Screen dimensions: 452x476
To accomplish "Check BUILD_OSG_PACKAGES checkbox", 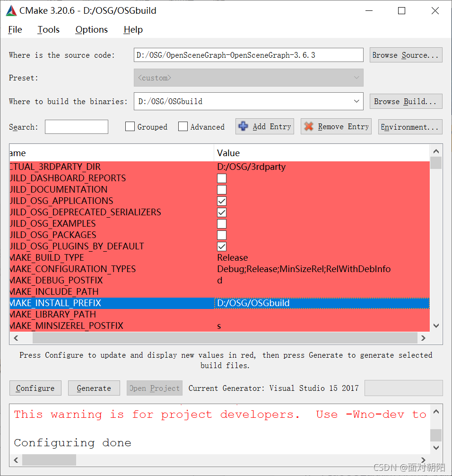I will [x=222, y=235].
